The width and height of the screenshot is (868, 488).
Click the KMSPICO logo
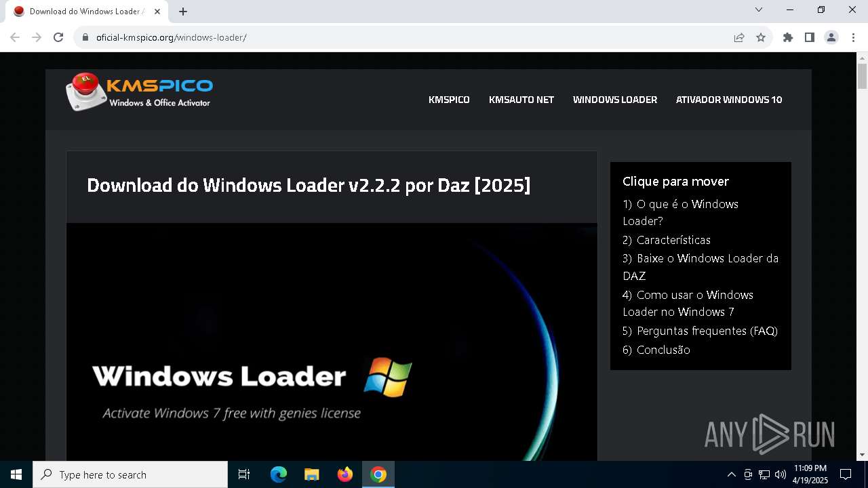point(139,91)
